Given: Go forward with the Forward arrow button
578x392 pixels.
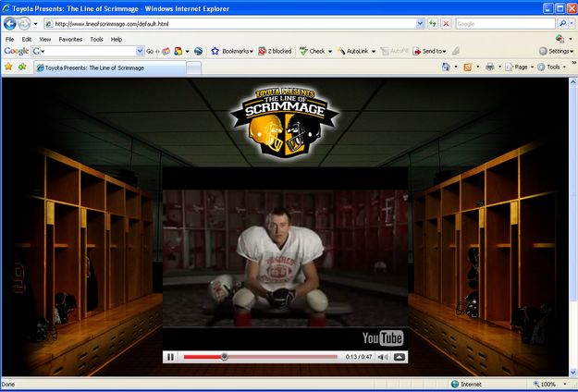Looking at the screenshot, I should (x=24, y=24).
